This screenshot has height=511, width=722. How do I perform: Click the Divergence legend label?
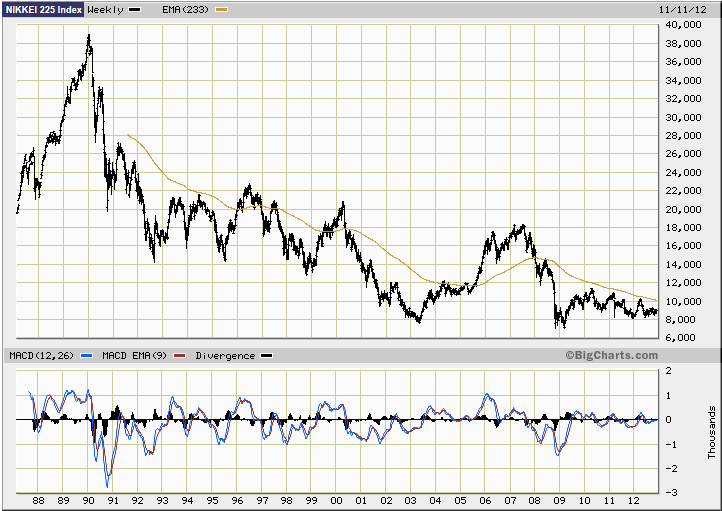click(x=225, y=356)
